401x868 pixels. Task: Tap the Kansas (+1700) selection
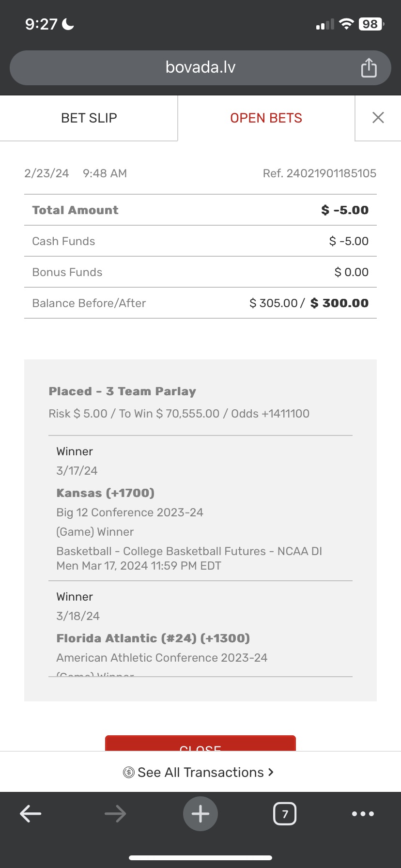pyautogui.click(x=106, y=493)
